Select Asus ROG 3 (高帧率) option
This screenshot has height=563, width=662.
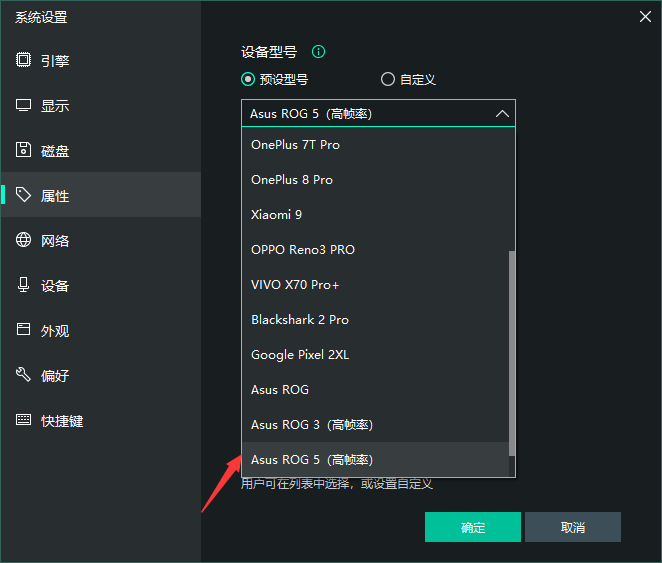[x=312, y=425]
